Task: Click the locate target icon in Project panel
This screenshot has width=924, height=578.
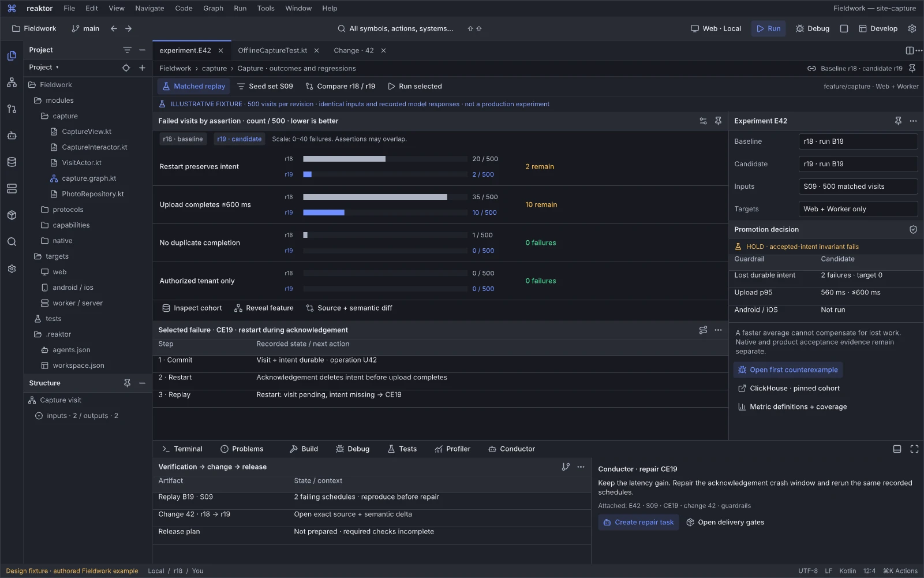Action: click(126, 68)
